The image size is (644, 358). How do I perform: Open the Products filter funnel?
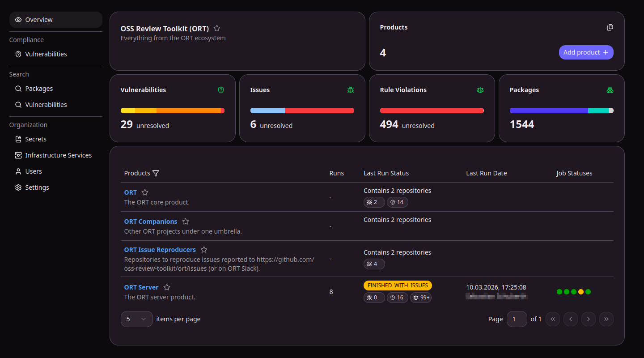[x=156, y=173]
